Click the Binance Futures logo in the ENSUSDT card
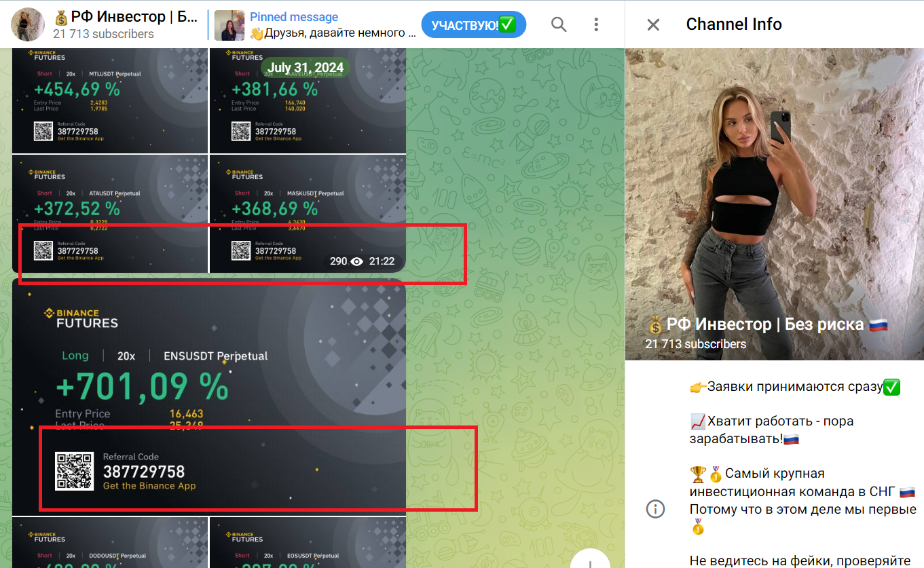Screen dimensions: 924x568 [81, 318]
